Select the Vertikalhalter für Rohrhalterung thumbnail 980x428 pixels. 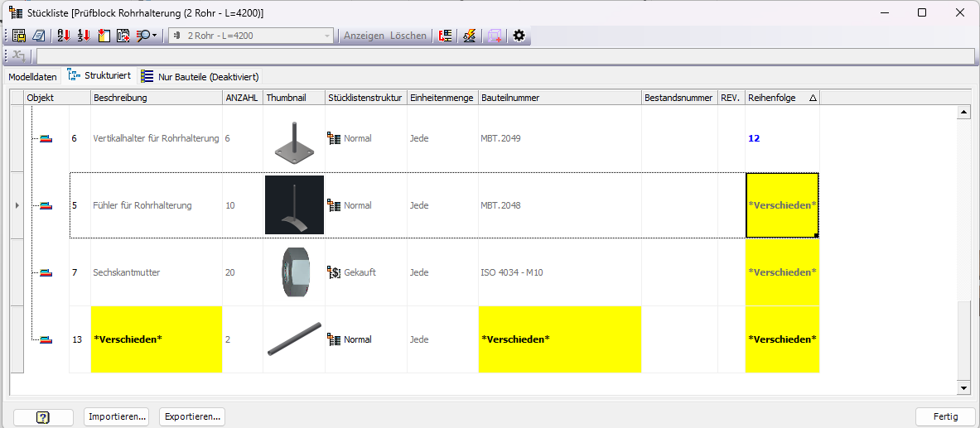(x=294, y=142)
